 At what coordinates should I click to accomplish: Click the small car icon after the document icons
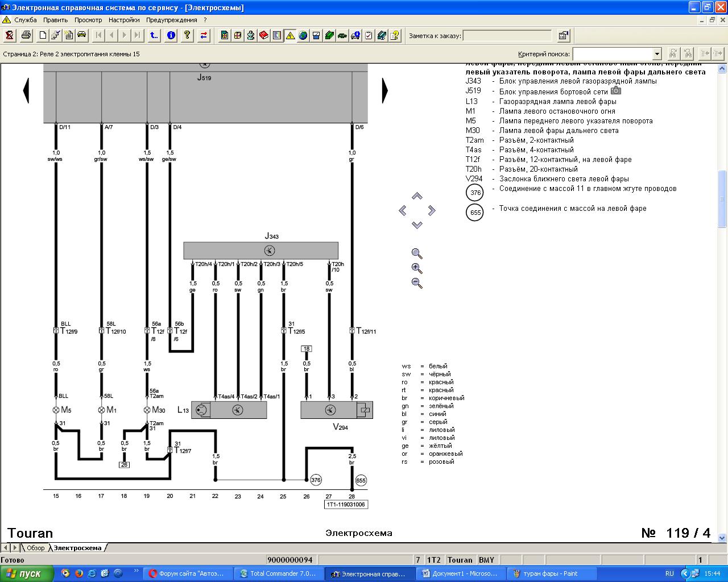pyautogui.click(x=82, y=35)
